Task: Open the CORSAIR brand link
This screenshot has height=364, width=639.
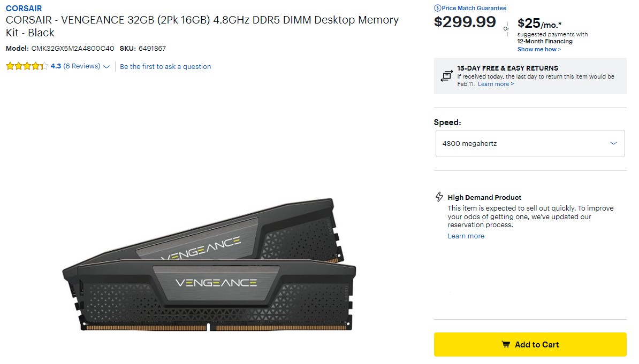Action: (x=24, y=9)
